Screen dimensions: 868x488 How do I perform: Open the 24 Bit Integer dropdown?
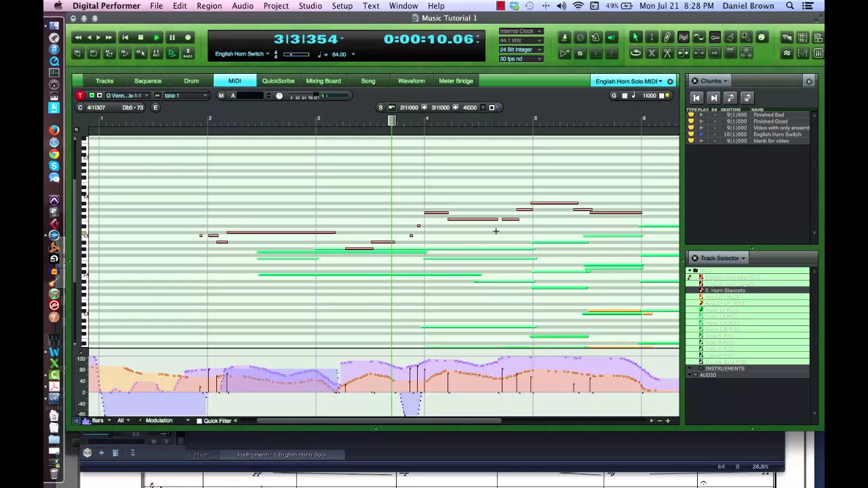tap(521, 49)
